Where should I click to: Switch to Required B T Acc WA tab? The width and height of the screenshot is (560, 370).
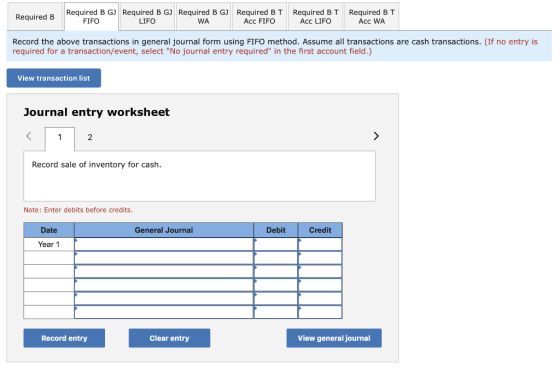371,17
